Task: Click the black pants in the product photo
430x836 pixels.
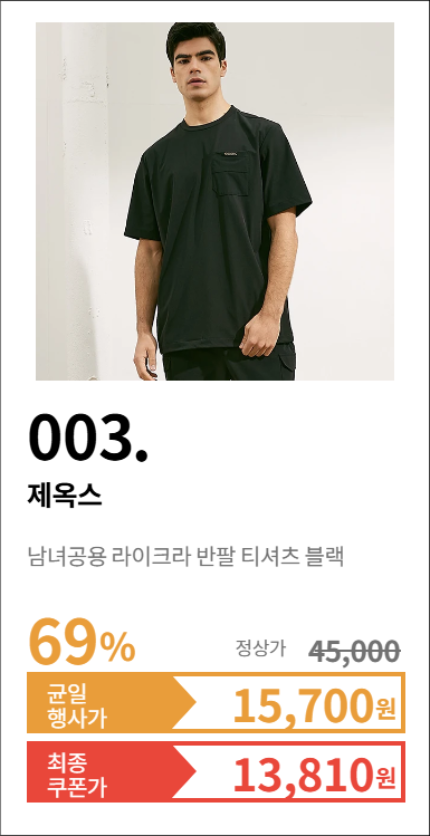Action: click(229, 363)
